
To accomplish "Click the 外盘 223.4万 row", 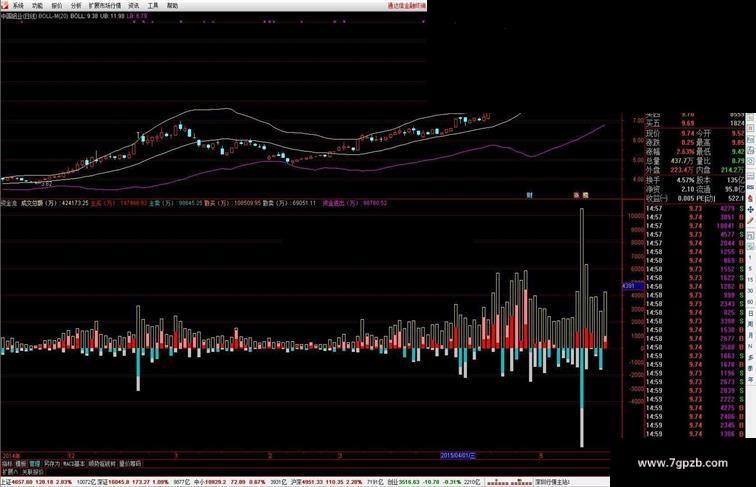I will click(671, 170).
